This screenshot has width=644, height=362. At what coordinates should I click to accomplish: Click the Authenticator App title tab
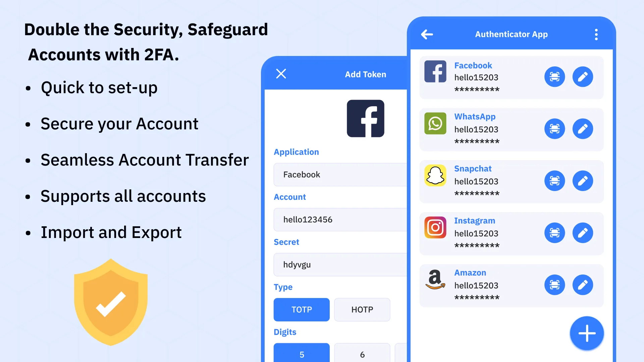(x=511, y=34)
